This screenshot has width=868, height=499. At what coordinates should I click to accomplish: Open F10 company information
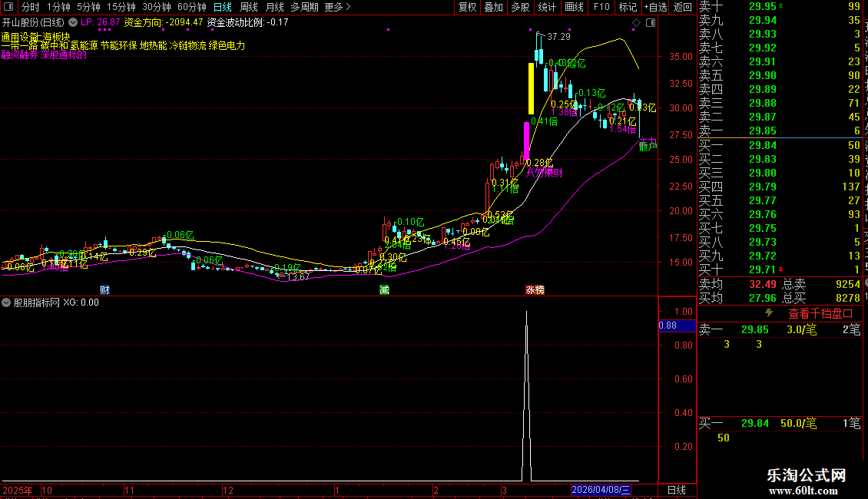click(x=601, y=7)
